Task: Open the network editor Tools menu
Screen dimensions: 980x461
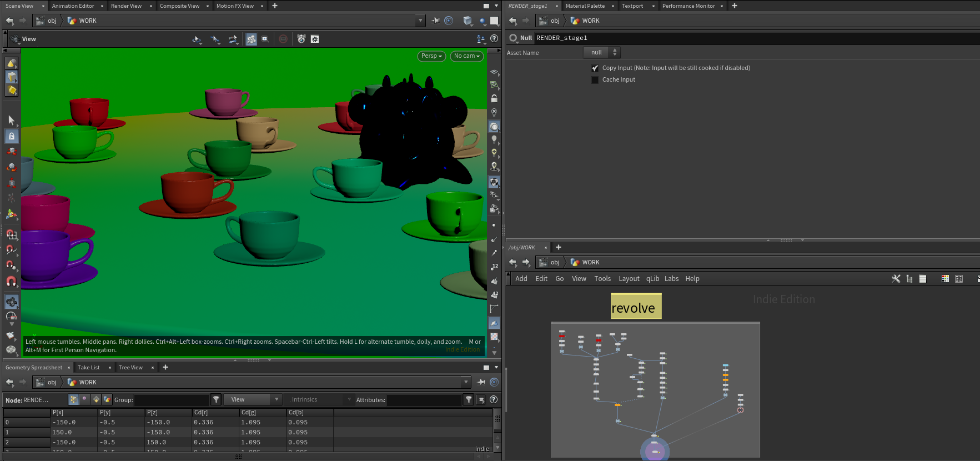Action: (602, 279)
